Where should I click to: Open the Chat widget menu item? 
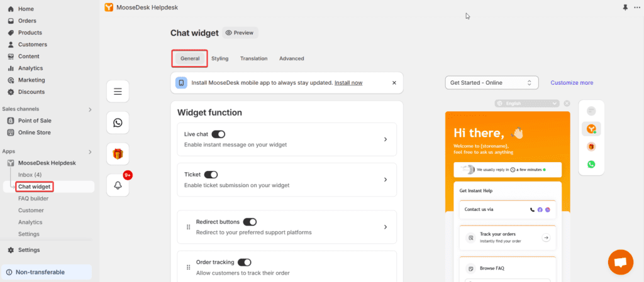(x=35, y=187)
